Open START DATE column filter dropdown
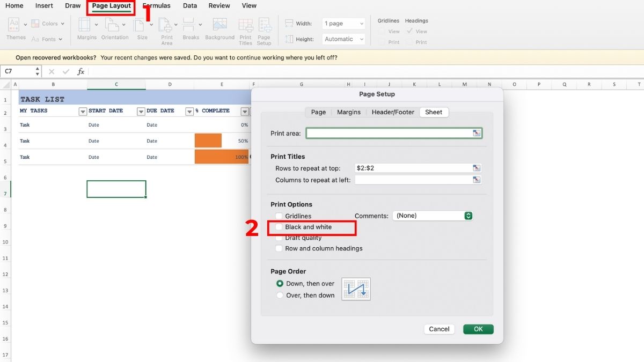 (x=141, y=112)
